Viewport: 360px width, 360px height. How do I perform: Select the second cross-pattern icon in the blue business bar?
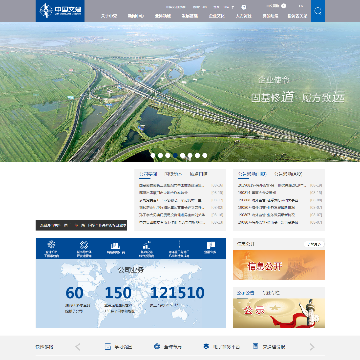(84, 245)
